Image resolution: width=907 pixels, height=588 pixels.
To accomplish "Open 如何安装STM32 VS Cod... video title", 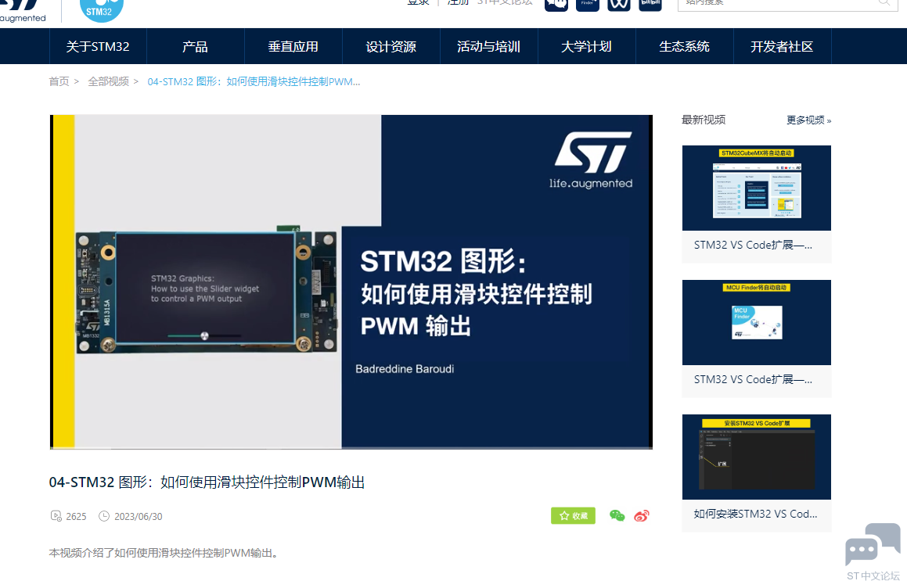I will pyautogui.click(x=755, y=514).
